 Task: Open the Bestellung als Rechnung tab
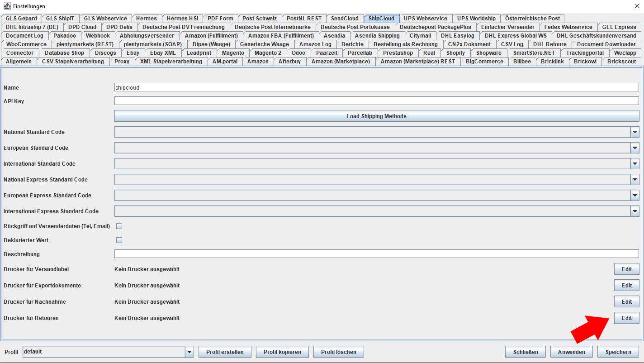point(405,44)
